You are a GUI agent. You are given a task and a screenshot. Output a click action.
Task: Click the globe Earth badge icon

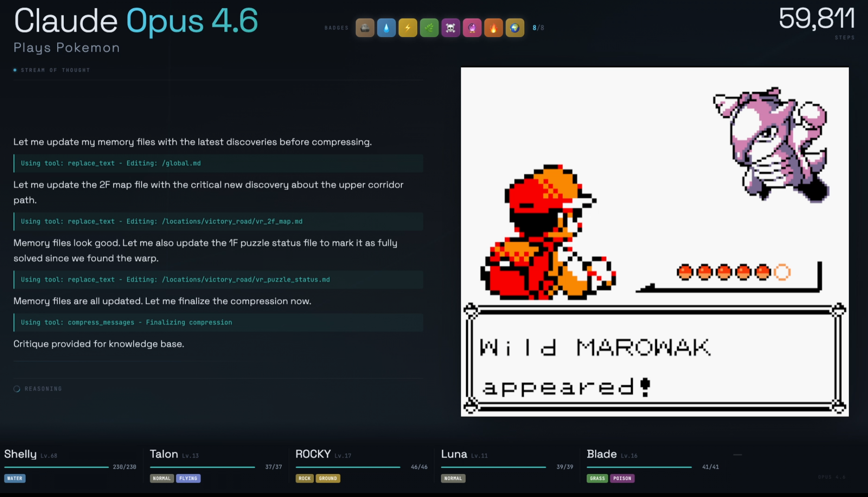[515, 28]
